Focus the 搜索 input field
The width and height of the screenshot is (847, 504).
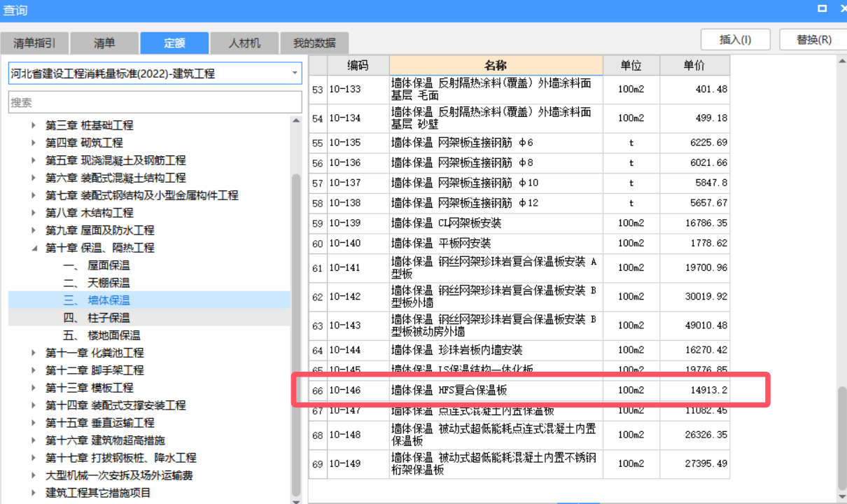pos(155,102)
